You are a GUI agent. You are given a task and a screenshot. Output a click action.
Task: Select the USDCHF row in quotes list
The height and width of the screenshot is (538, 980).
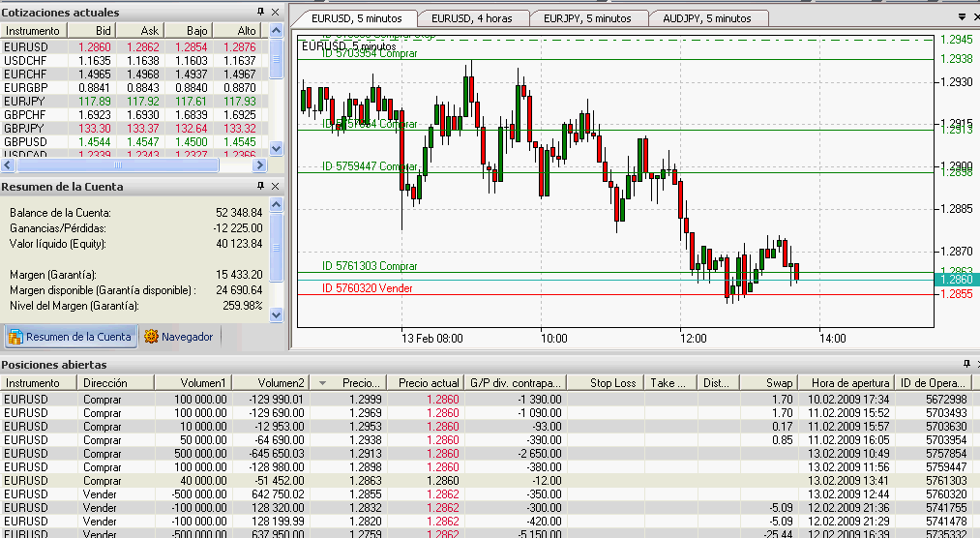tap(134, 61)
